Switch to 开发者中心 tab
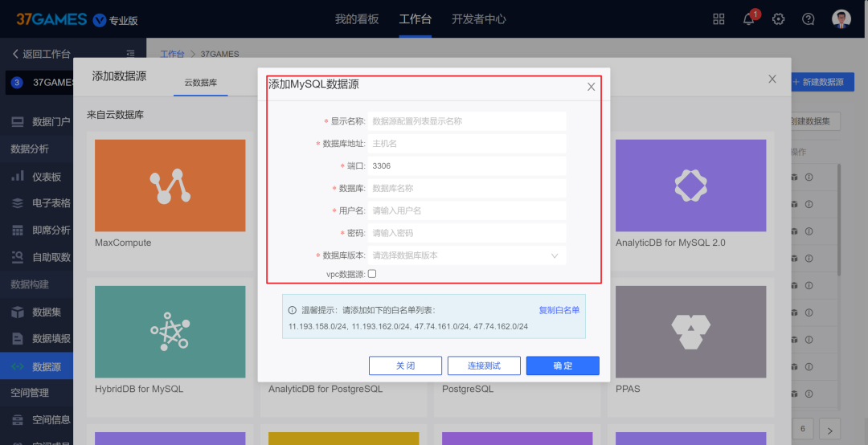The width and height of the screenshot is (868, 445). [479, 18]
